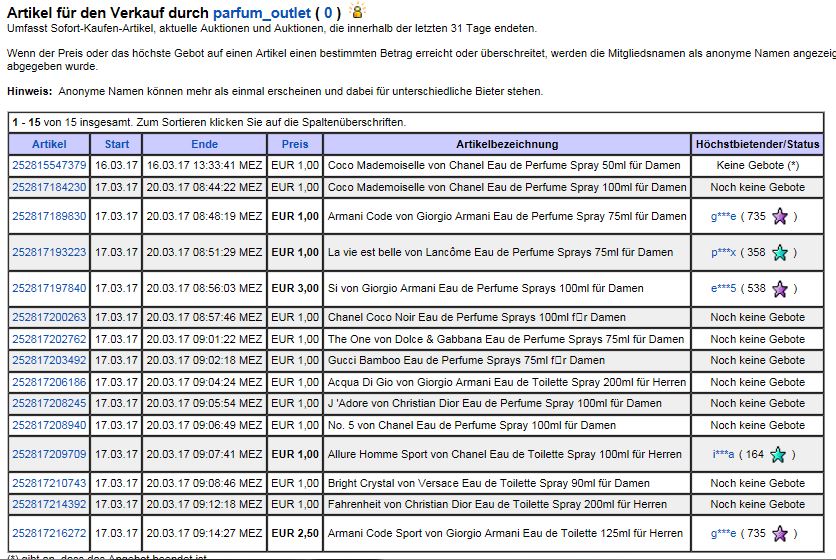Viewport: 836px width, 560px height.
Task: Click end time '20.03.17 08:56:03 MEZ'
Action: [x=204, y=289]
